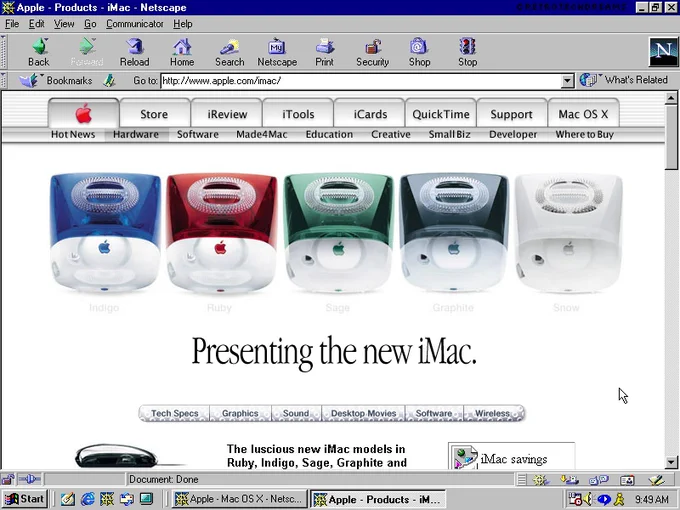Collapse the location toolbar grip handle
The height and width of the screenshot is (510, 680).
coord(3,81)
